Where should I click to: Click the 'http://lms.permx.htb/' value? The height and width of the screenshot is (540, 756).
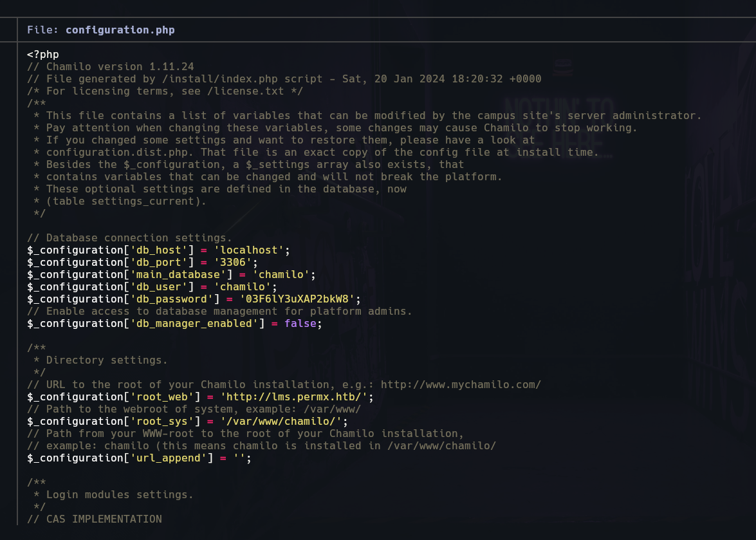coord(293,397)
